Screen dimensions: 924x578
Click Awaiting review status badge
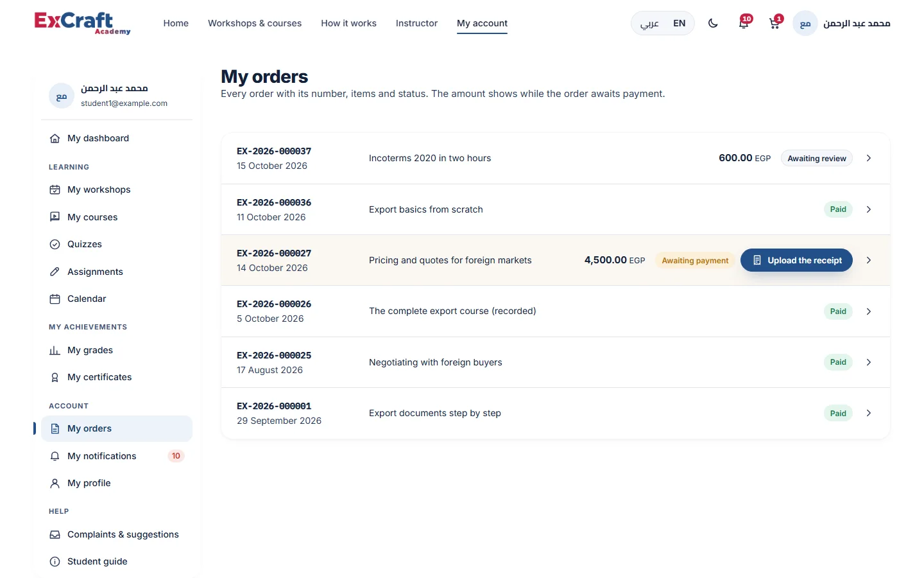click(x=817, y=158)
